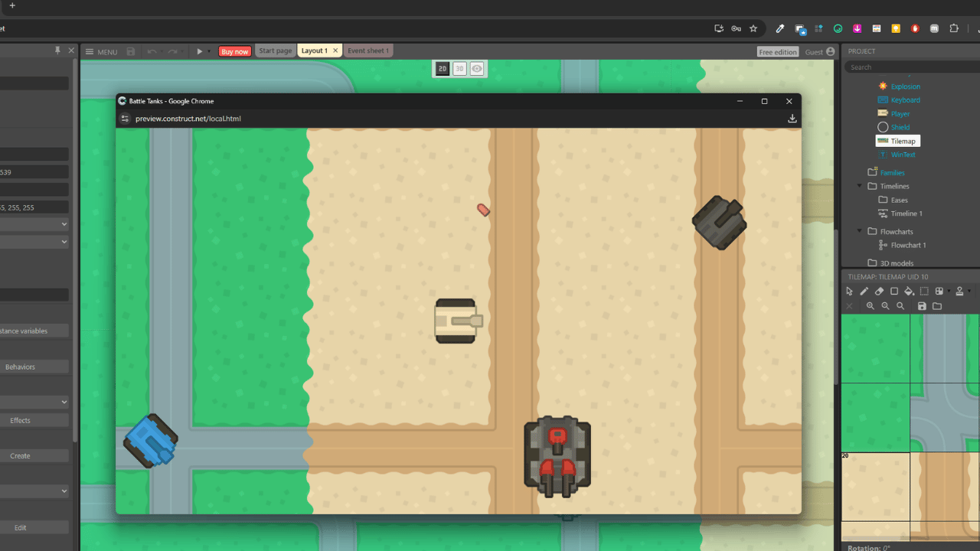980x551 pixels.
Task: Click the tilemap pointer select tool
Action: [x=849, y=291]
